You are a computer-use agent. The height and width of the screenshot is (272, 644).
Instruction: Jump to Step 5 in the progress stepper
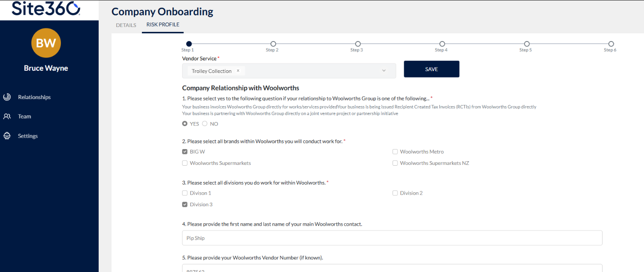click(527, 44)
